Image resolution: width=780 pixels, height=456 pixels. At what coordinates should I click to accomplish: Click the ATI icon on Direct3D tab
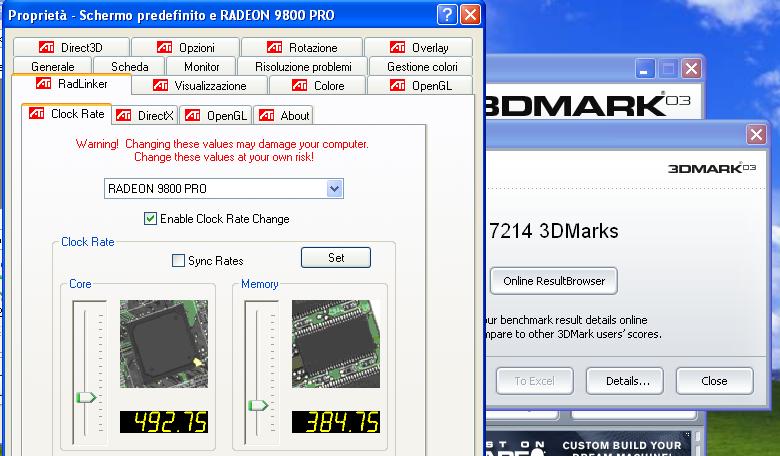tap(46, 47)
